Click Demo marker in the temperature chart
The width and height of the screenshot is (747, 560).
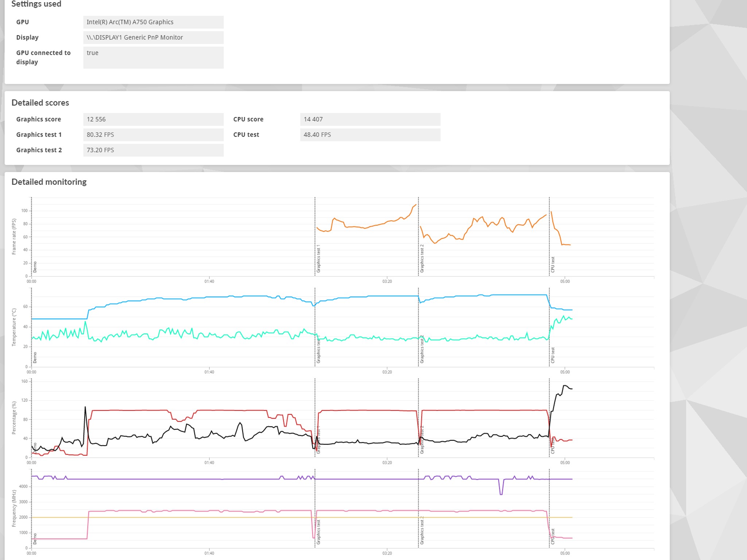point(35,357)
